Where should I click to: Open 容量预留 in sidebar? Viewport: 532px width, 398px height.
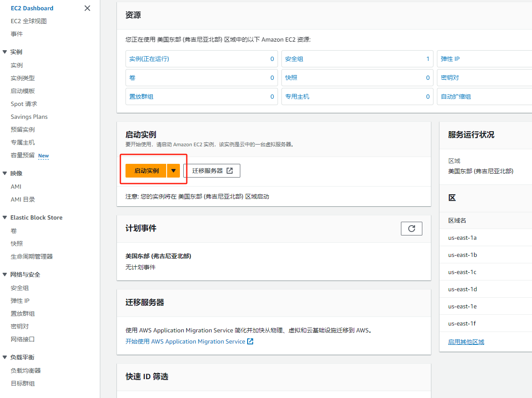click(23, 155)
